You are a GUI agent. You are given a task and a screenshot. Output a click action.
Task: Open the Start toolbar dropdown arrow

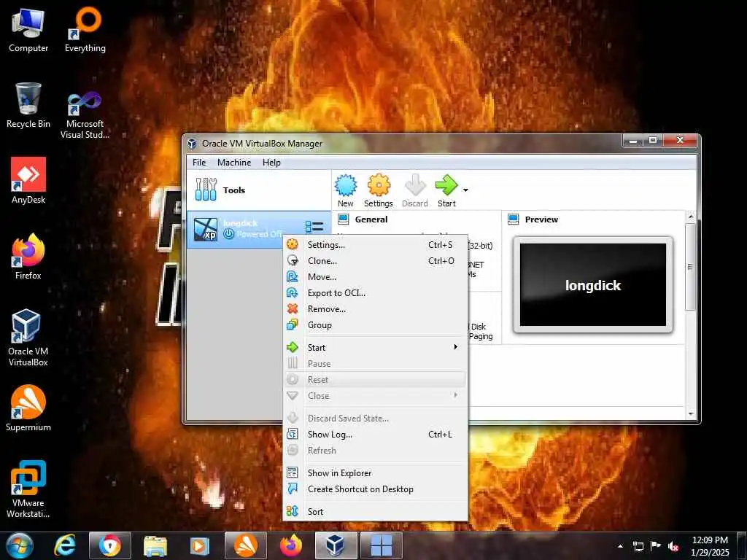465,190
